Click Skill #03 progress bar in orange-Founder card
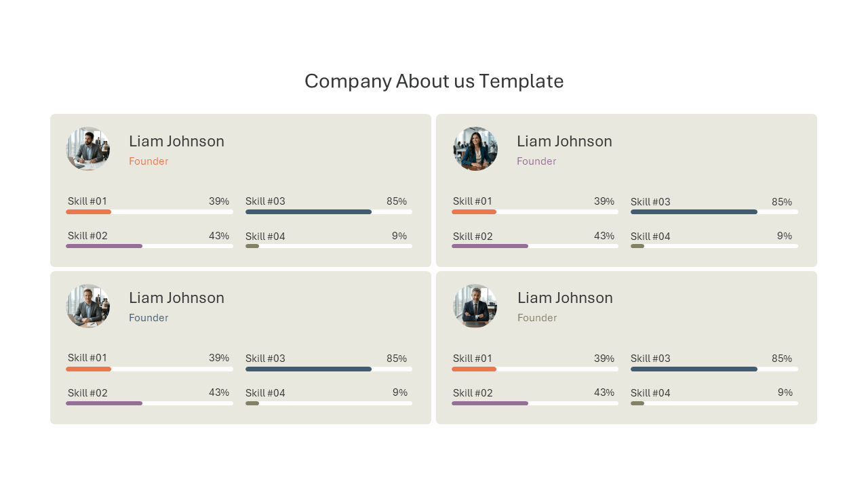 tap(329, 212)
